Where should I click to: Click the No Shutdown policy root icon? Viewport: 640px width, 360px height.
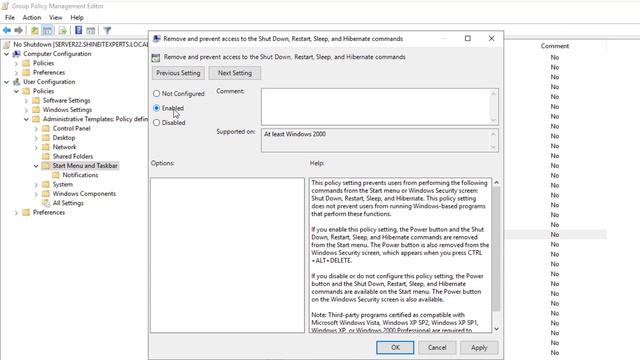7,44
